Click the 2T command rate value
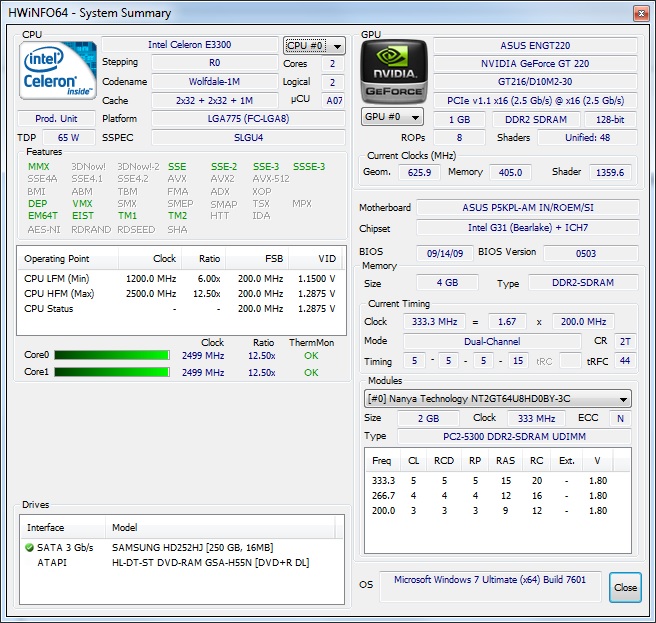Screen dimensions: 656x623 [625, 341]
